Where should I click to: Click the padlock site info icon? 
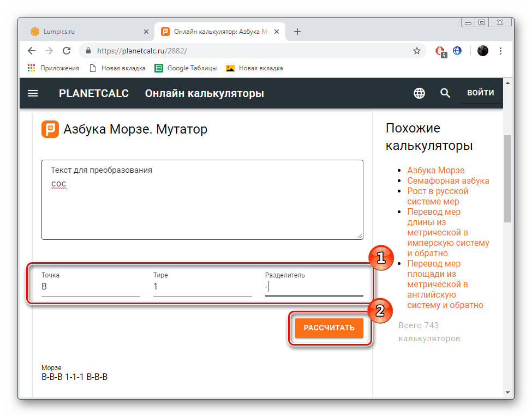tap(88, 51)
